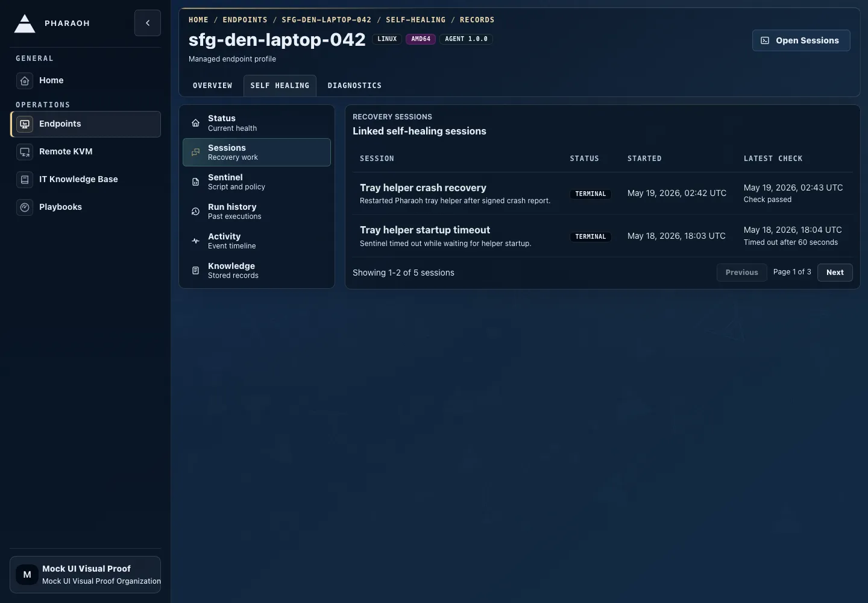The width and height of the screenshot is (868, 603).
Task: Collapse the sidebar with the chevron button
Action: (148, 23)
